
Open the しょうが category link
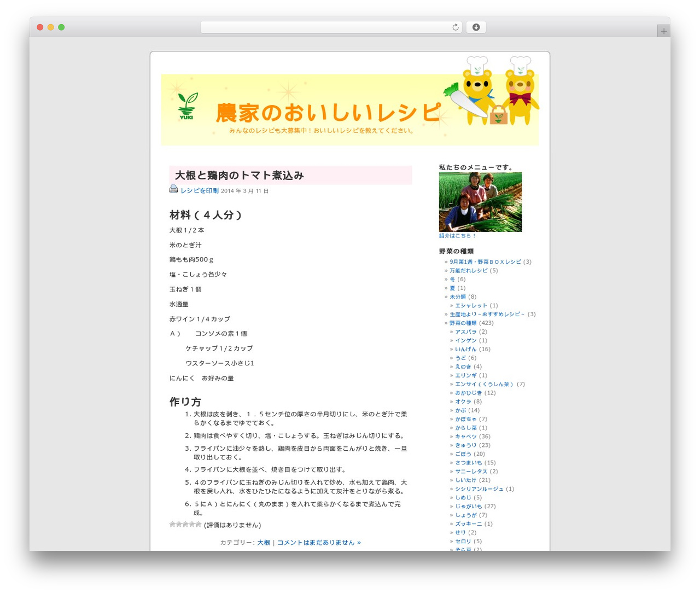coord(466,516)
